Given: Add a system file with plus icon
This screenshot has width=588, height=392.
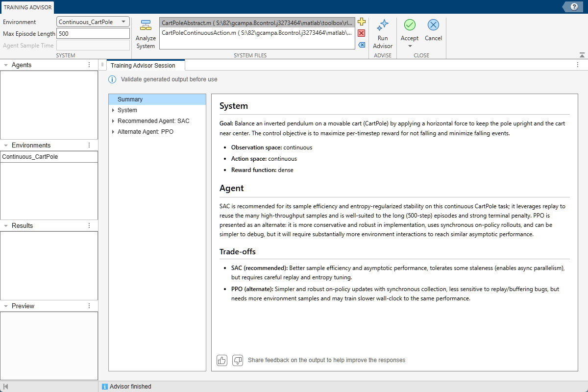Looking at the screenshot, I should (362, 22).
